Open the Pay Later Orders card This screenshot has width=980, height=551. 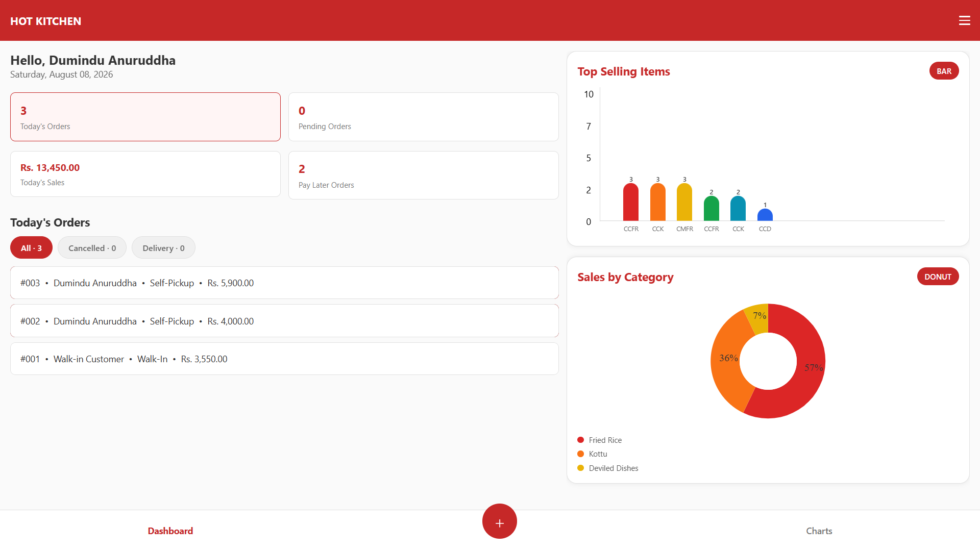click(424, 175)
